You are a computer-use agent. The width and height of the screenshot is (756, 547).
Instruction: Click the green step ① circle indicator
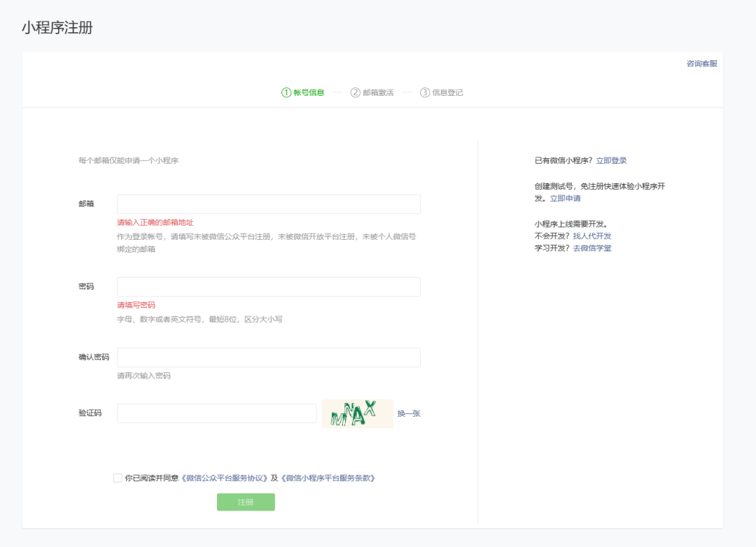286,92
